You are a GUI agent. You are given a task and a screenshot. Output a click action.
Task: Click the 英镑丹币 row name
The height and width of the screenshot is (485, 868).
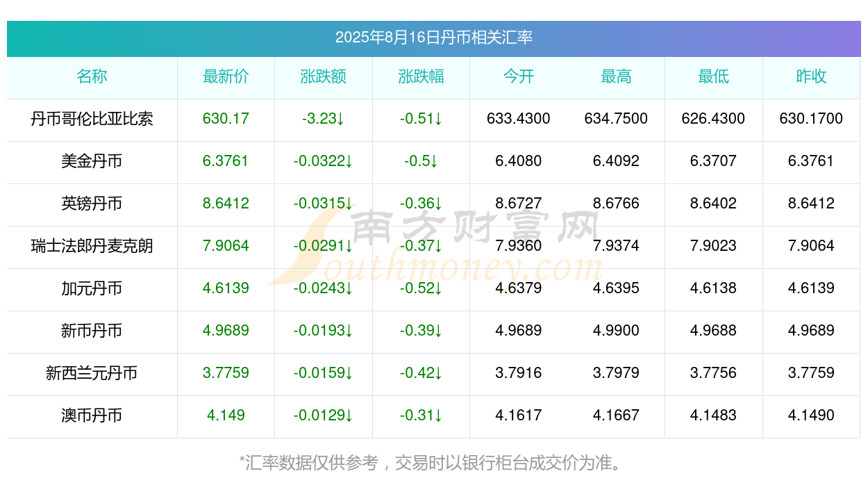click(x=92, y=204)
